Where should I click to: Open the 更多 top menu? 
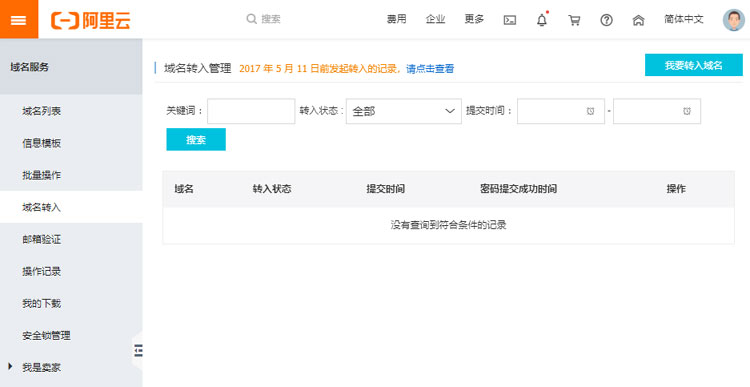pos(474,19)
